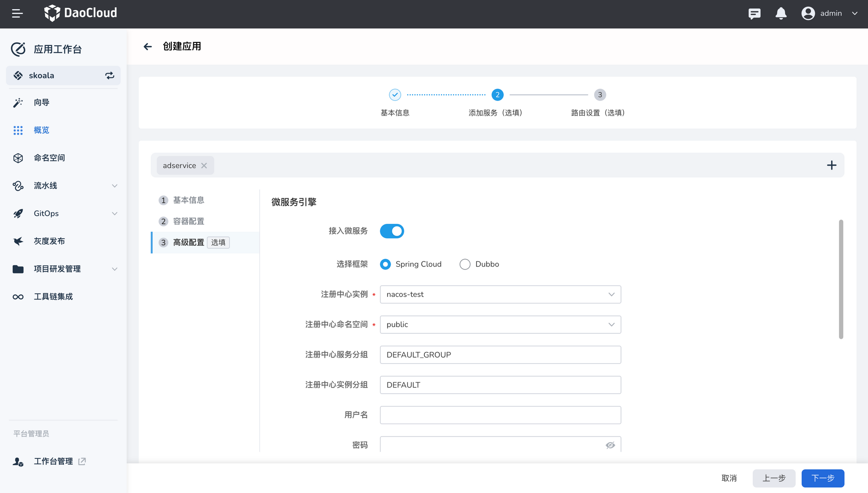
Task: Select 高级配置 sub-step 3
Action: (x=205, y=243)
